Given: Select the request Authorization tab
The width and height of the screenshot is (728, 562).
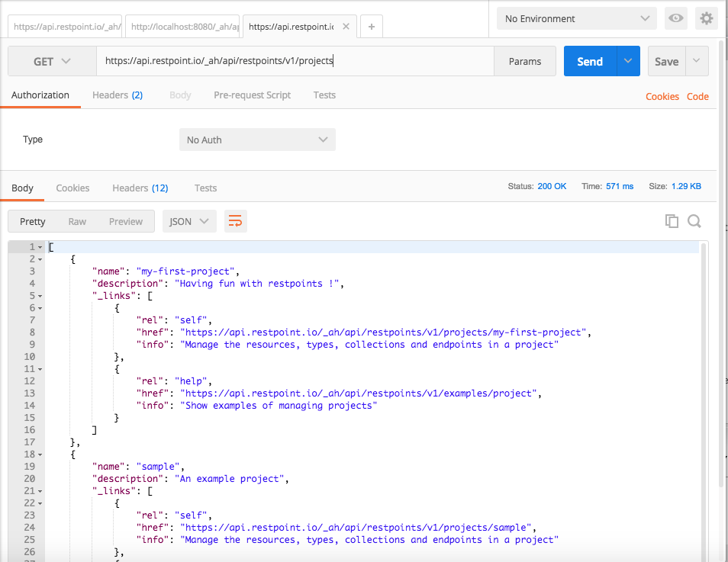Looking at the screenshot, I should [40, 95].
